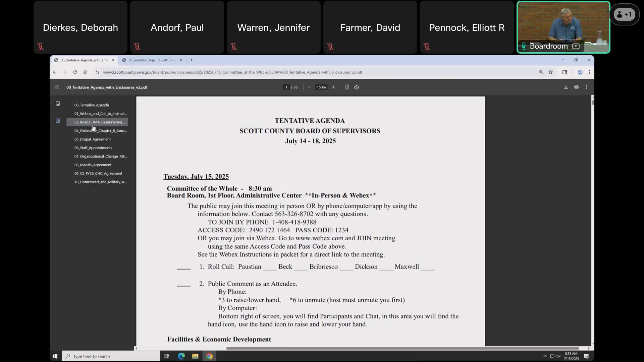644x362 pixels.
Task: Toggle Windows system volume mute icon
Action: [558, 356]
